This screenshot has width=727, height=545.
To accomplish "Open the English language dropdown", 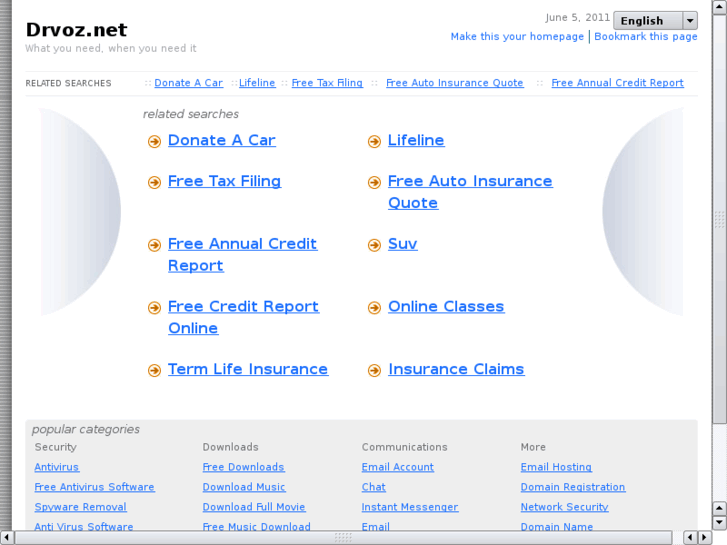I will tap(647, 20).
